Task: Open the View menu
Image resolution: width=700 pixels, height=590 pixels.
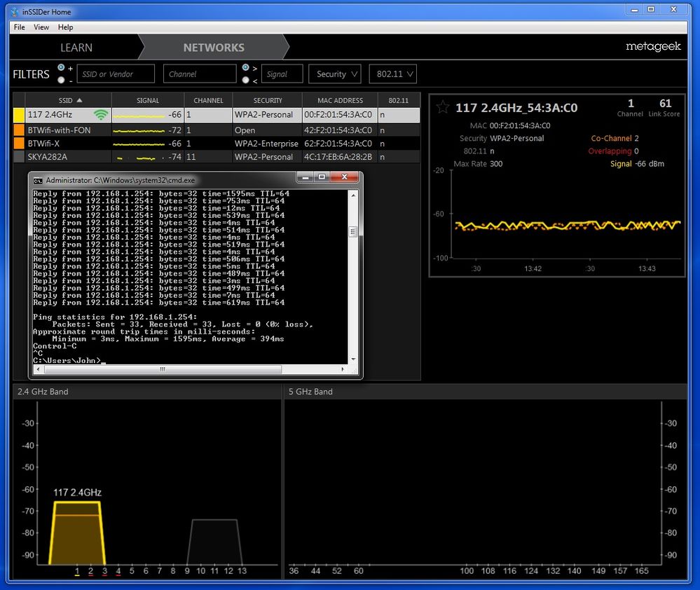Action: coord(41,27)
